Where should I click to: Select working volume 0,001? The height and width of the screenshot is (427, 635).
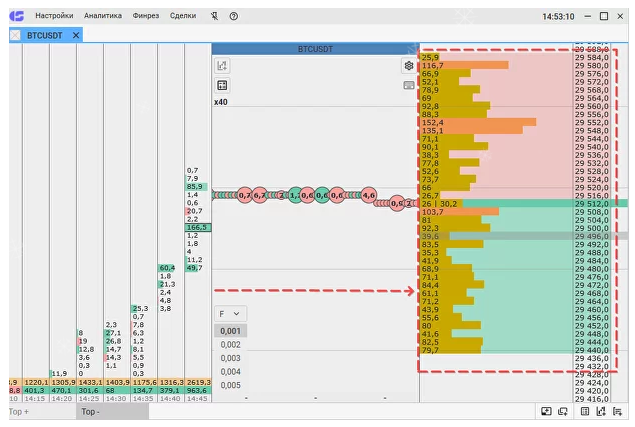click(x=230, y=331)
